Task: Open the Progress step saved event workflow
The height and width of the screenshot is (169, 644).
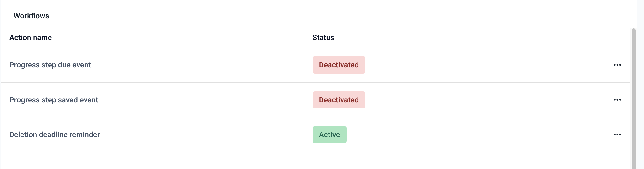Action: pos(53,100)
